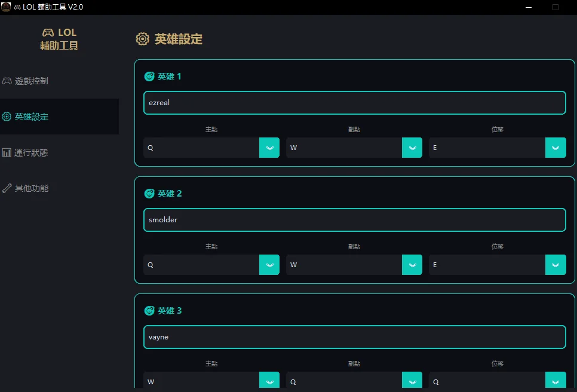This screenshot has height=392, width=577.
Task: Open 英雄 3 主點 dropdown arrow
Action: [269, 380]
